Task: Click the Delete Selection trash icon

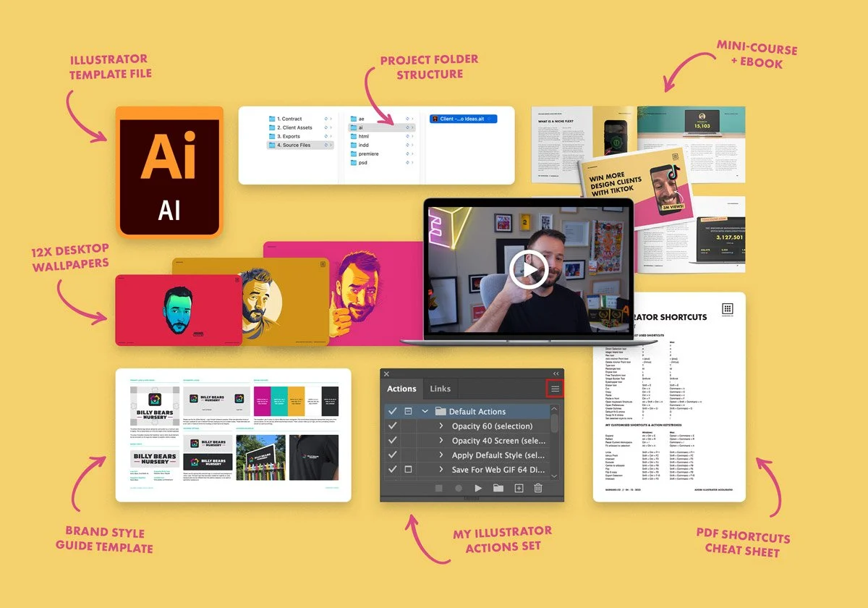Action: [538, 488]
